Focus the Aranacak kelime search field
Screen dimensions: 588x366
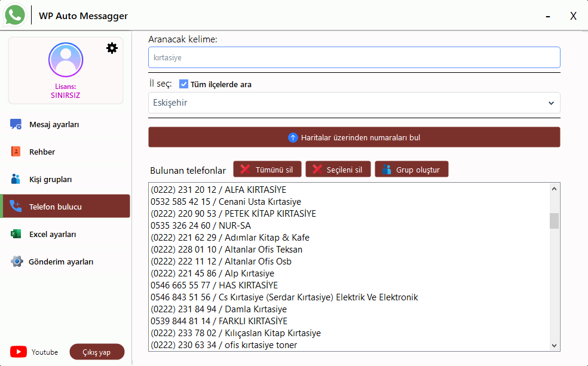tap(354, 57)
